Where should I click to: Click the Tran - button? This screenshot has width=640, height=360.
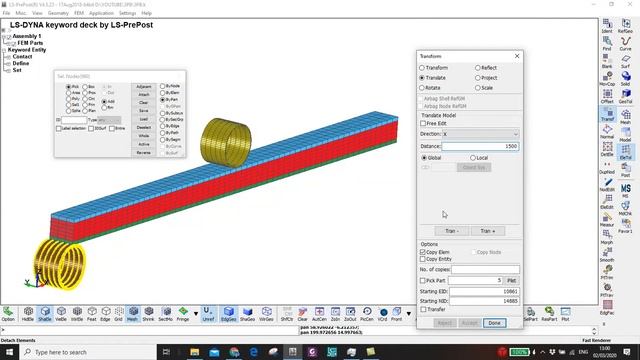(x=451, y=231)
